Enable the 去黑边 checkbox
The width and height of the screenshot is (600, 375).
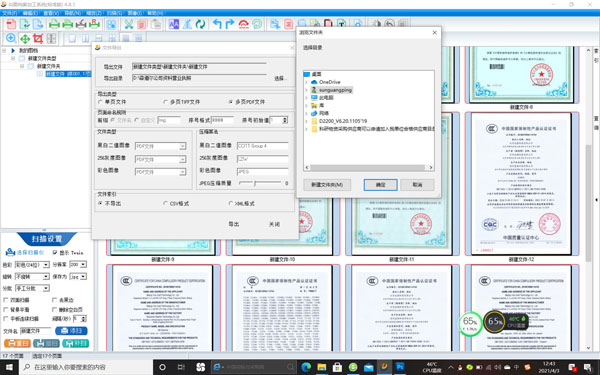coord(55,300)
